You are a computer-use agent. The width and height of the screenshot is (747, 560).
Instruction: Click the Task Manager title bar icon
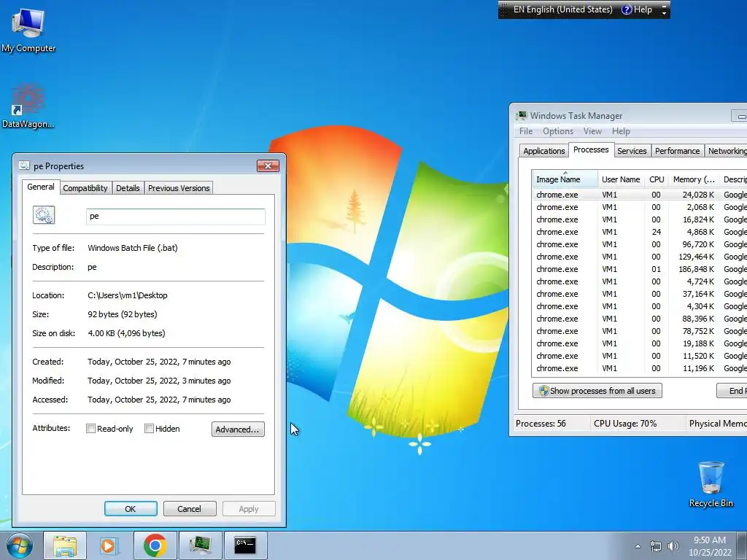coord(522,115)
